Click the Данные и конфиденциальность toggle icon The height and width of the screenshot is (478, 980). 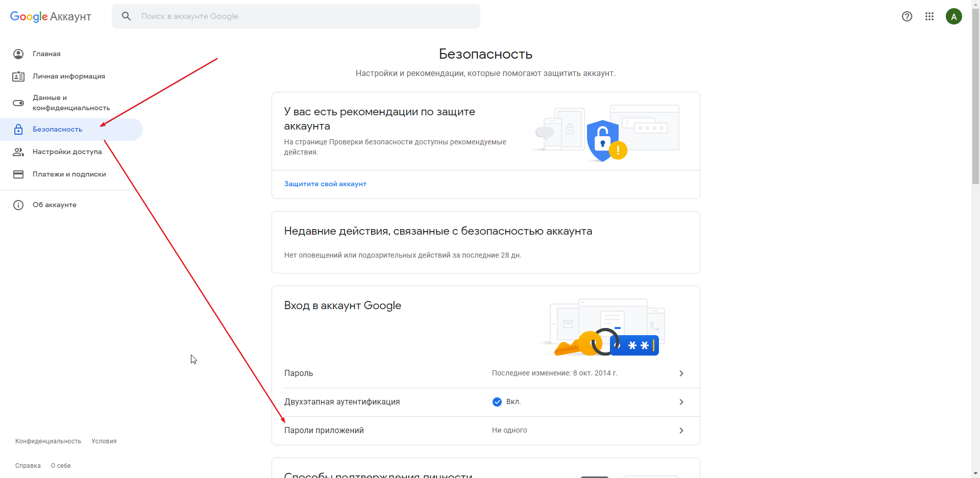(18, 103)
